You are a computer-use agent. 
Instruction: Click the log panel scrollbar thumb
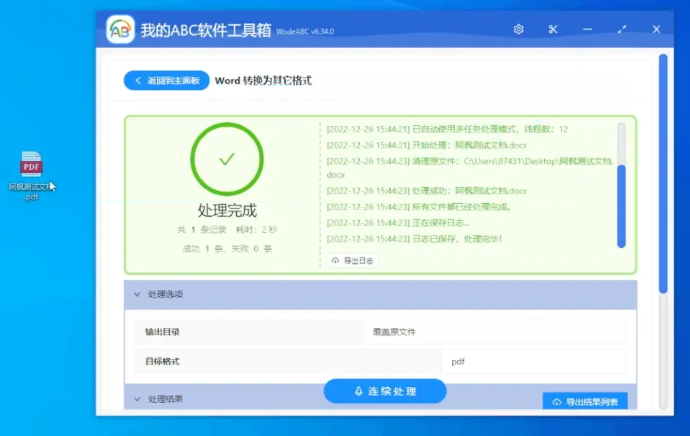(x=621, y=206)
